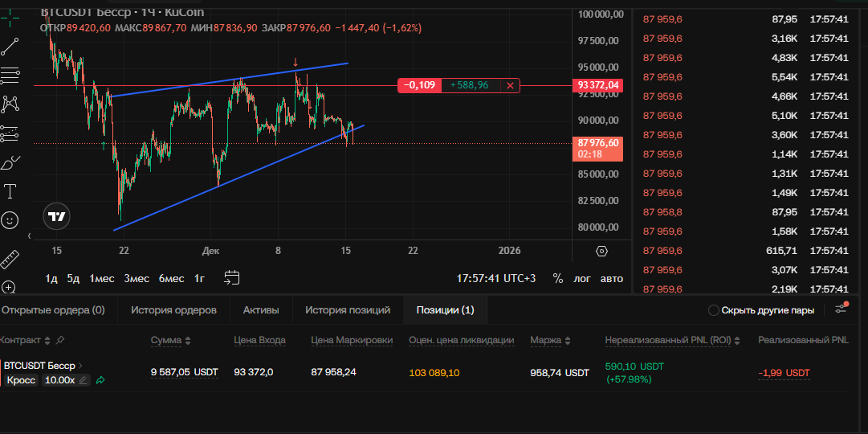Set chart range to 3мес
This screenshot has height=434, width=868.
(137, 278)
